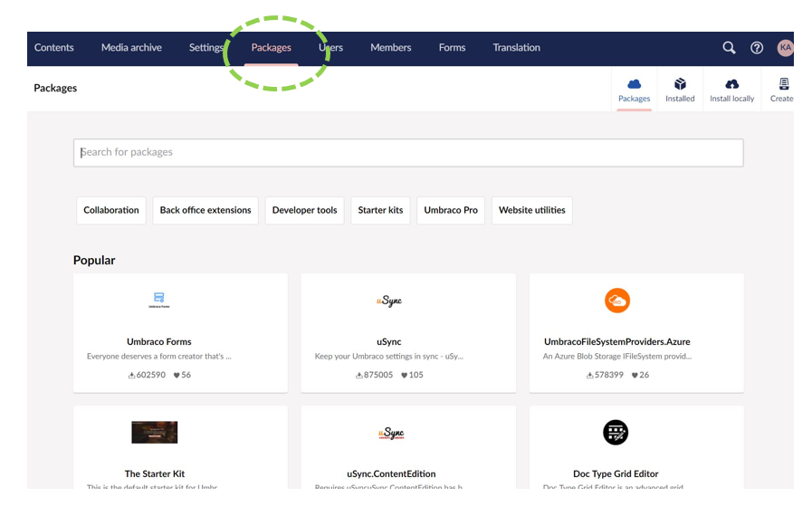Open the uSync.ContentEdition logo

point(391,433)
